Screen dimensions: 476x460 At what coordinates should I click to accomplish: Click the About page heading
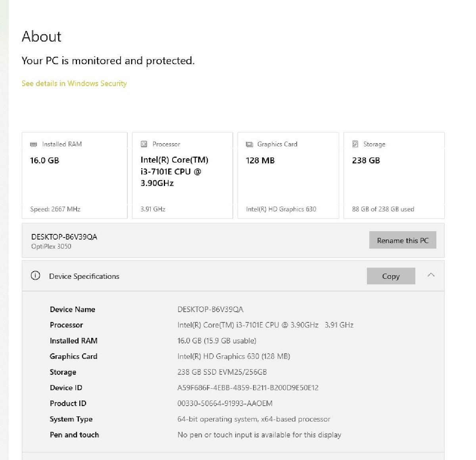click(x=42, y=36)
